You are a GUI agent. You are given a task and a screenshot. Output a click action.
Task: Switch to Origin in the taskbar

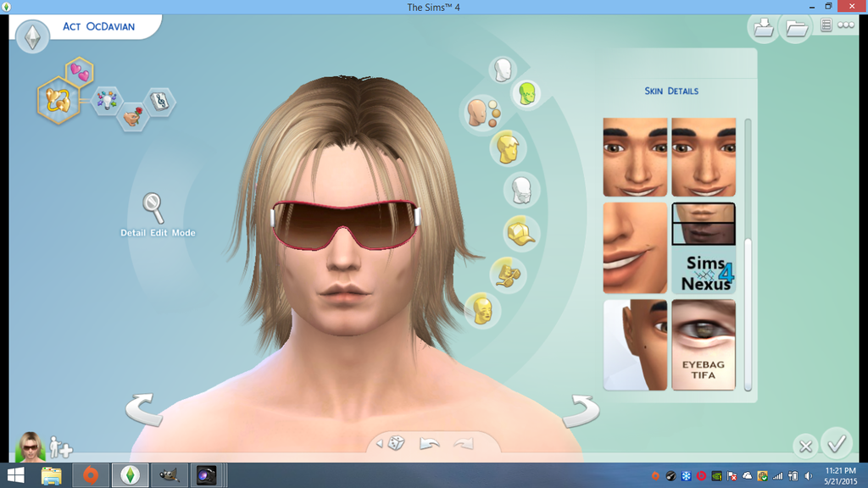pyautogui.click(x=91, y=475)
